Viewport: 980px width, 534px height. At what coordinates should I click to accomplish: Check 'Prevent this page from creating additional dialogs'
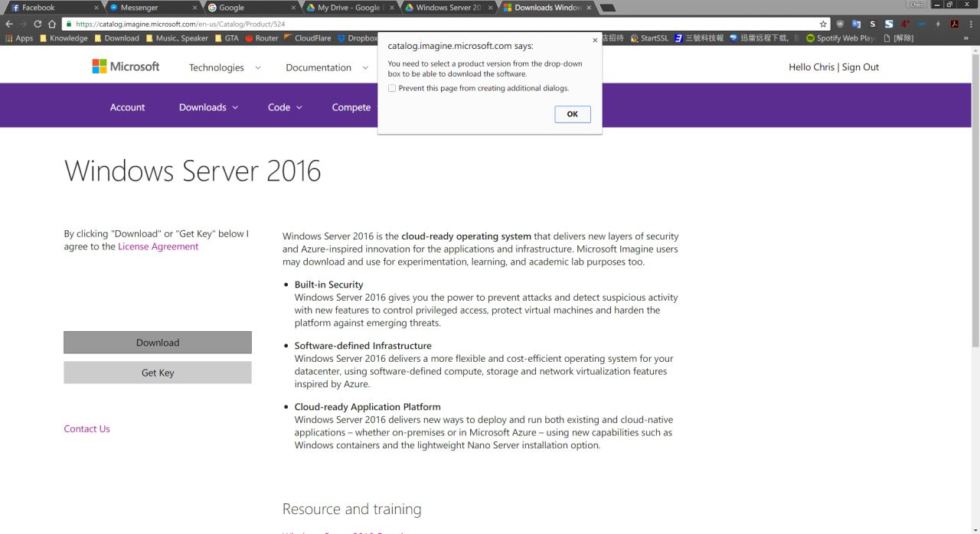click(x=393, y=88)
